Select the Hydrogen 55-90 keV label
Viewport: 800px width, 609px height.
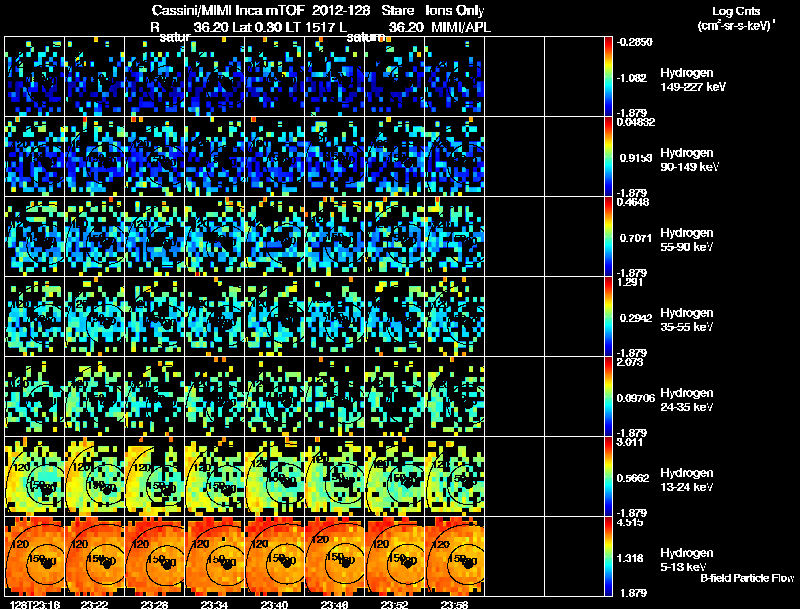coord(687,240)
